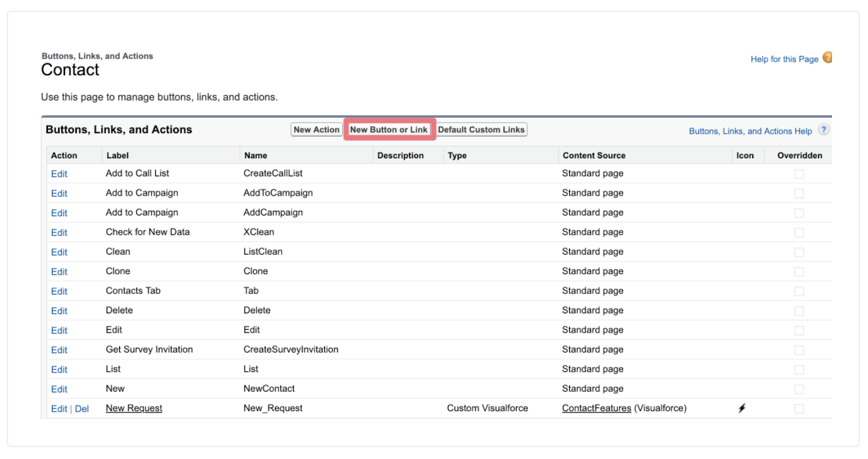868x459 pixels.
Task: Select the CreateSurveyInvitation name cell
Action: coord(291,349)
